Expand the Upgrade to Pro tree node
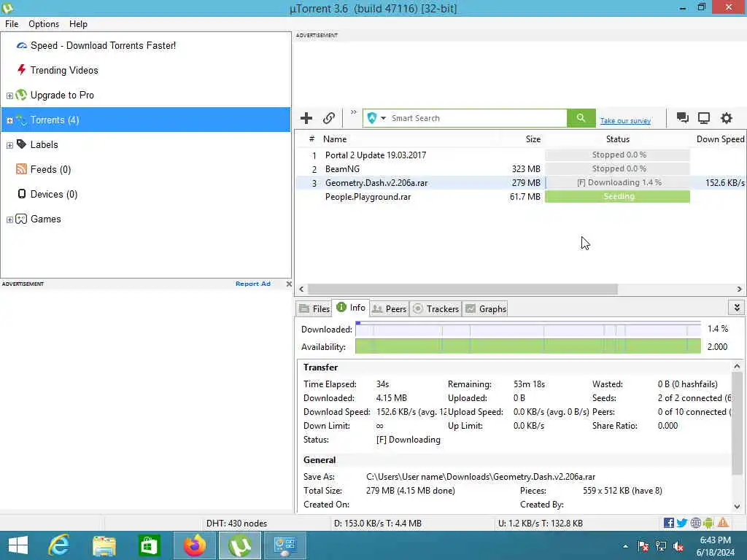This screenshot has width=747, height=560. (9, 96)
